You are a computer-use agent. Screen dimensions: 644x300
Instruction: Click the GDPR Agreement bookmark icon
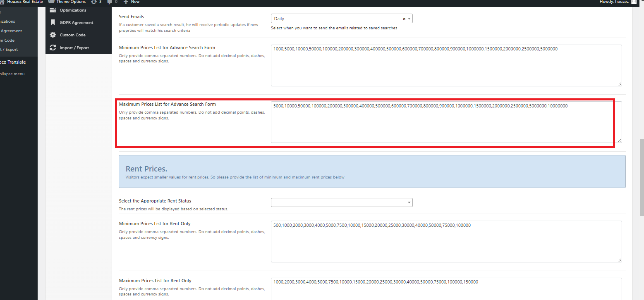53,22
